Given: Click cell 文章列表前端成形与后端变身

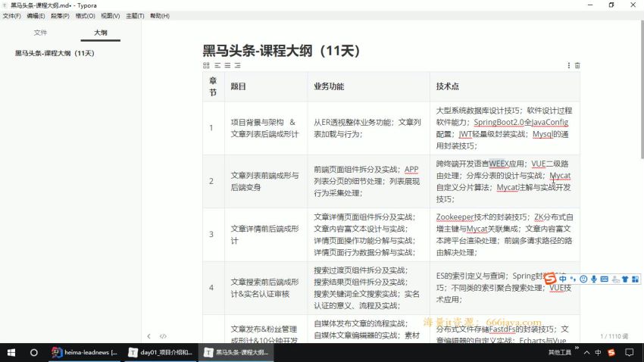Looking at the screenshot, I should tap(266, 182).
